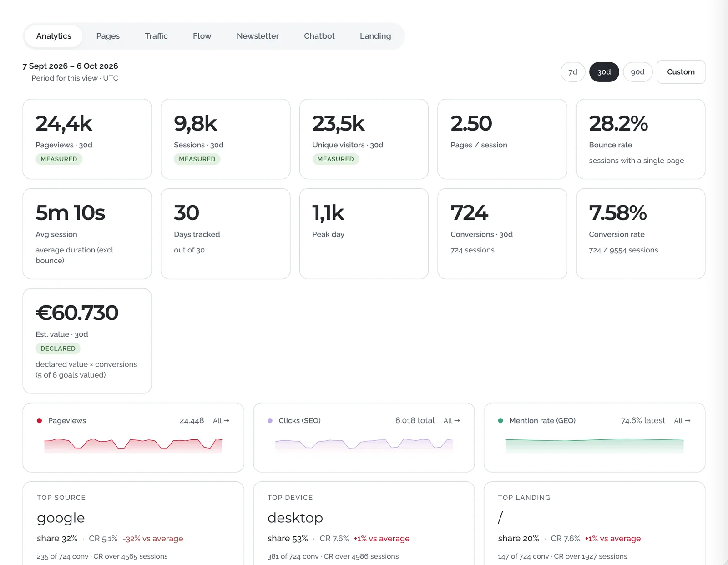
Task: Click the 24,4k pageviews value
Action: pos(64,124)
